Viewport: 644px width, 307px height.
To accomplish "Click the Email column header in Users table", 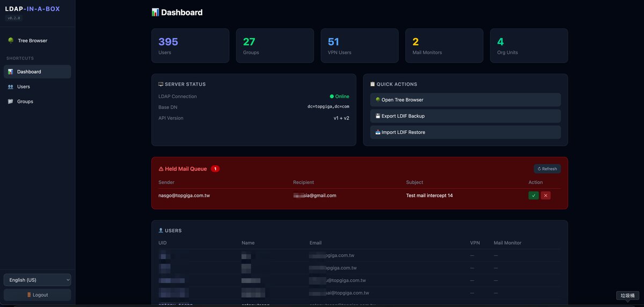I will point(316,243).
